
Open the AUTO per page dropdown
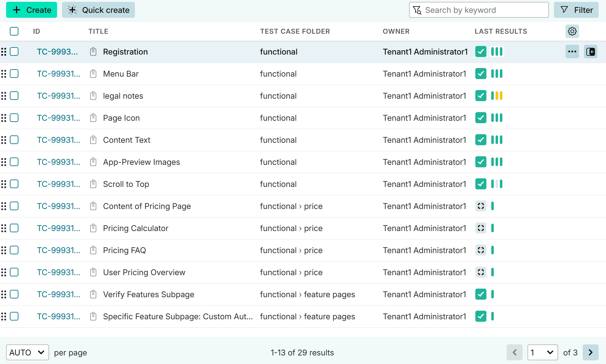[x=27, y=352]
